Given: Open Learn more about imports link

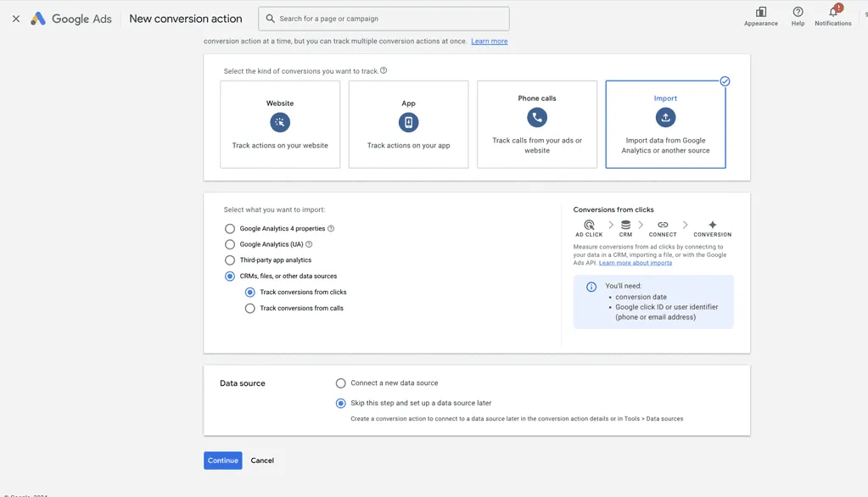Looking at the screenshot, I should 636,263.
